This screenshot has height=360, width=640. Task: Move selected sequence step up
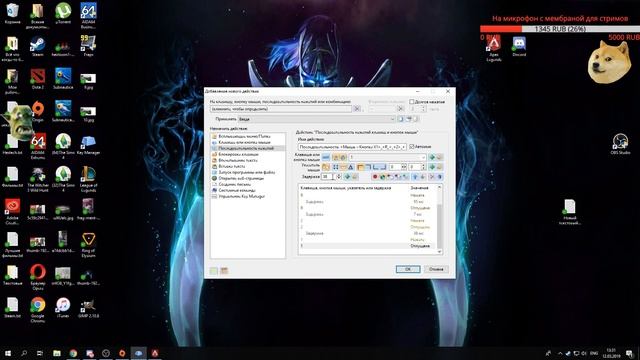click(415, 176)
